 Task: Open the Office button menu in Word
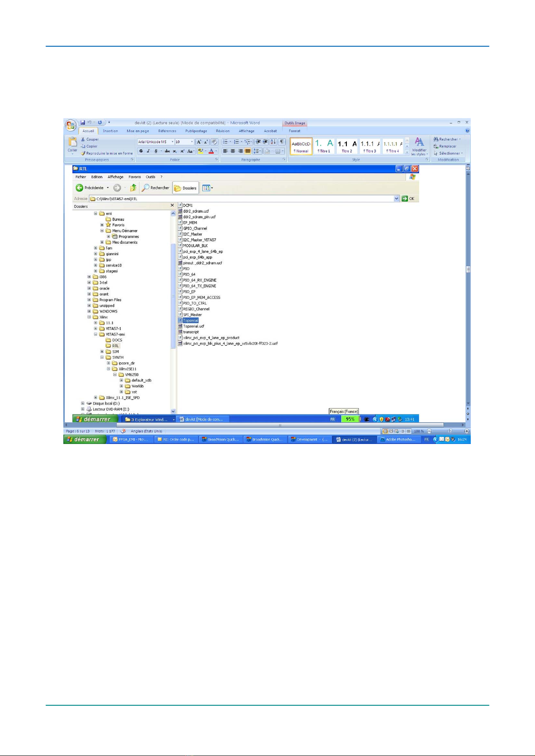(x=70, y=125)
